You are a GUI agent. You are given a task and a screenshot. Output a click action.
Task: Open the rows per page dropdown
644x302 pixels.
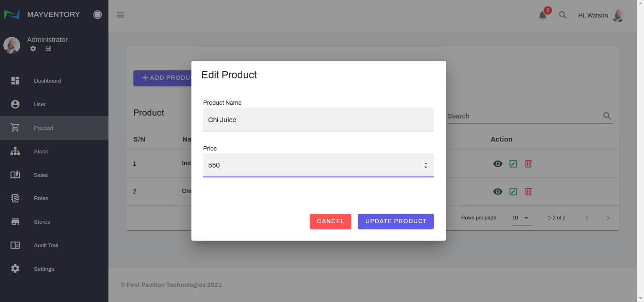click(521, 218)
